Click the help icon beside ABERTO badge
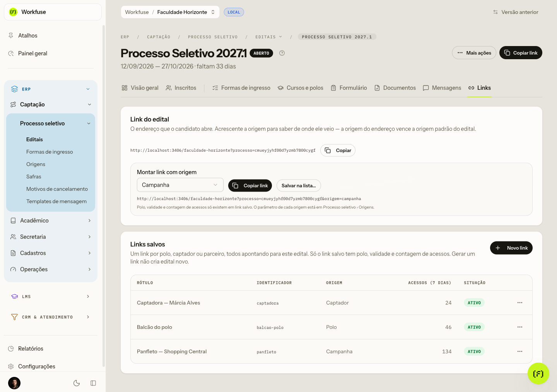557x392 pixels. pos(282,53)
